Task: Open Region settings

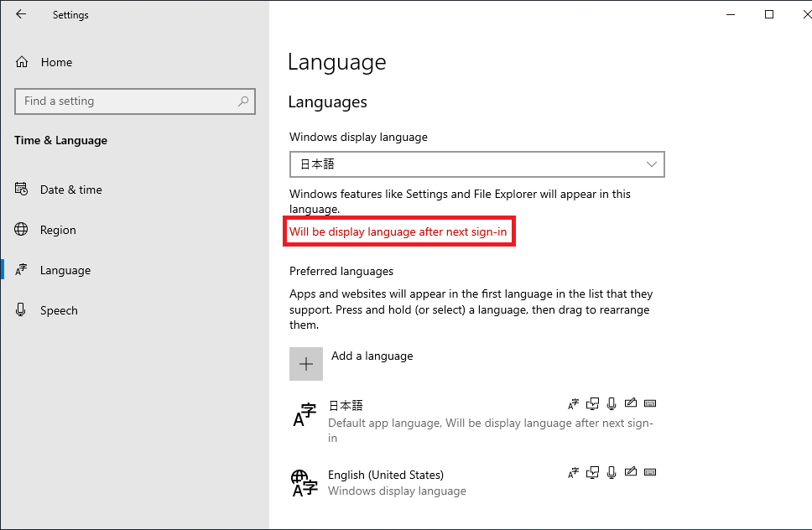Action: (x=58, y=230)
